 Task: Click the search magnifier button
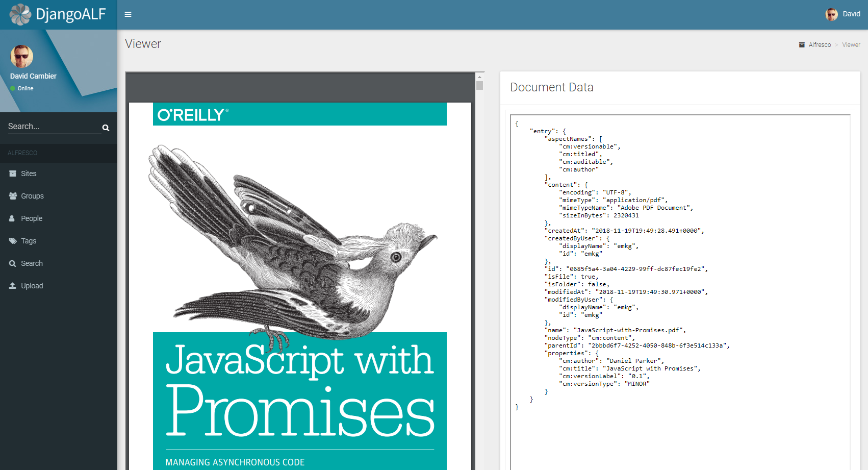click(106, 128)
